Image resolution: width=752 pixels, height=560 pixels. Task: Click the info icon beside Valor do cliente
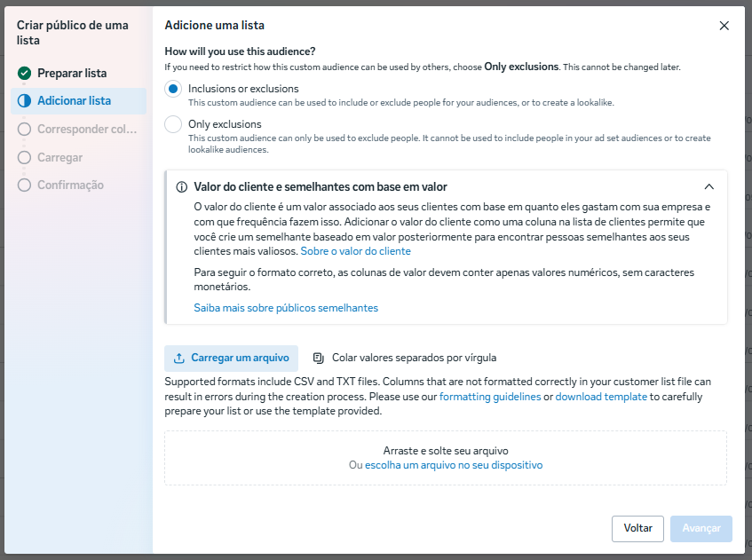pyautogui.click(x=182, y=187)
